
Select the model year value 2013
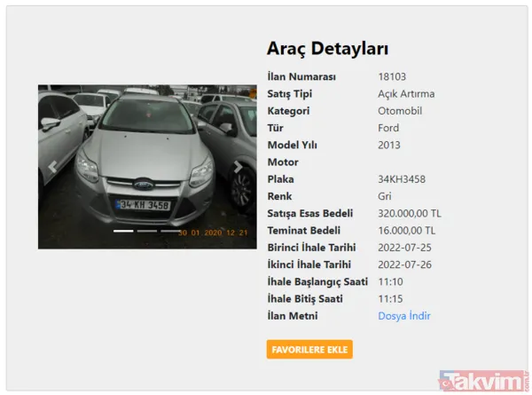coord(389,145)
